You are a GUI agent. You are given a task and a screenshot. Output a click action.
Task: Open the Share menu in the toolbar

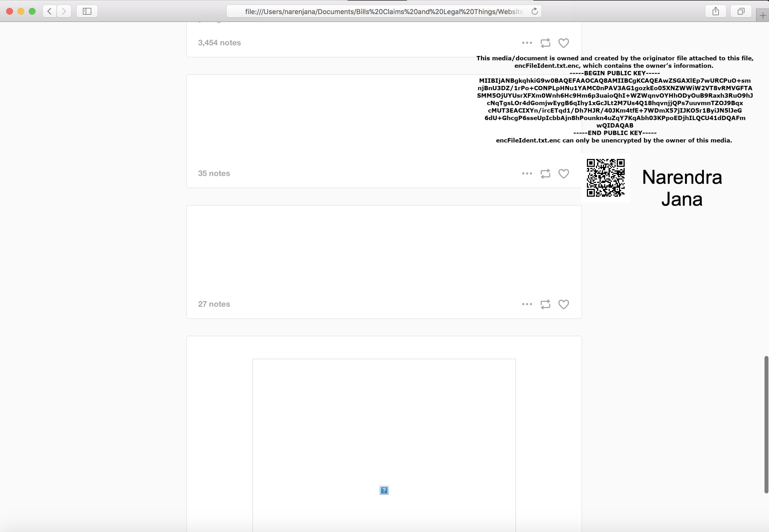pos(715,11)
